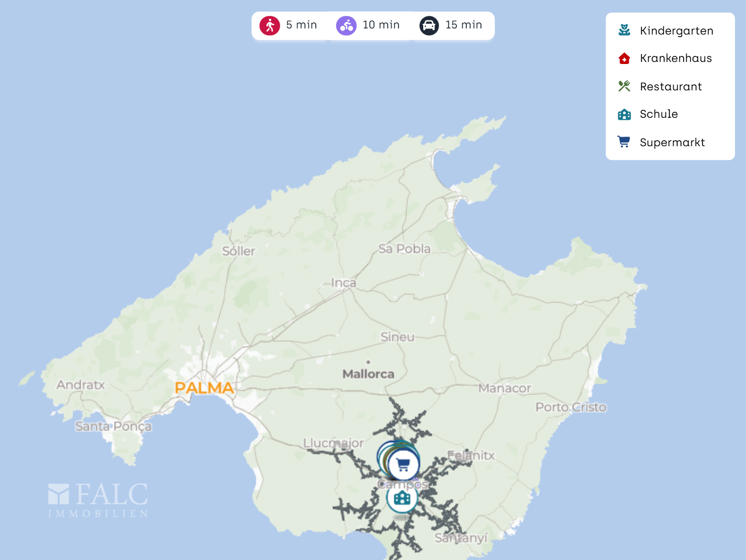
Task: Click the Palma city label
Action: tap(204, 387)
